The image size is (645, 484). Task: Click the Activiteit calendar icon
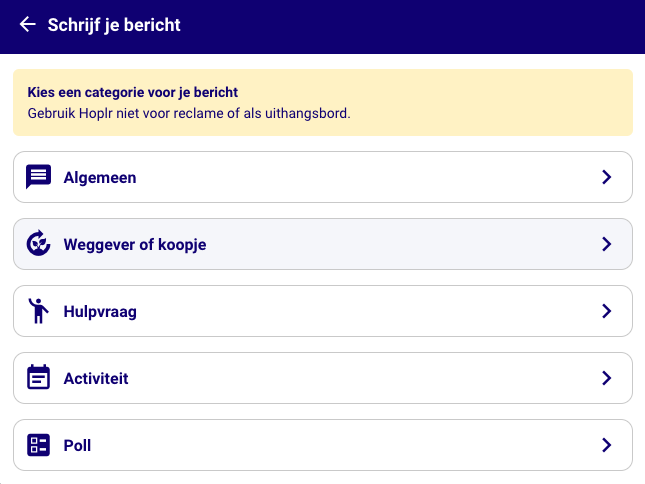click(x=38, y=378)
